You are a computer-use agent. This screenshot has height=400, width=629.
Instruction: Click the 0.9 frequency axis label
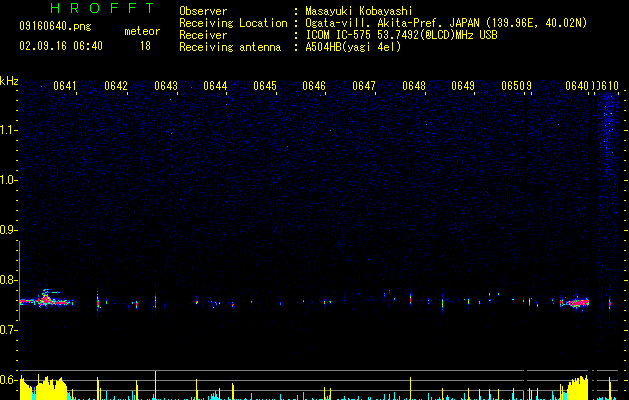[x=8, y=230]
